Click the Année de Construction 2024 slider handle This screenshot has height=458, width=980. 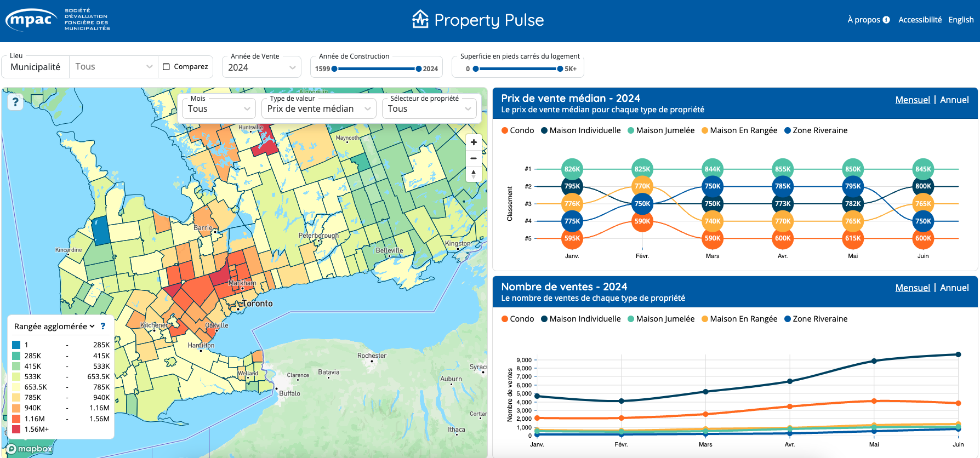click(x=419, y=69)
